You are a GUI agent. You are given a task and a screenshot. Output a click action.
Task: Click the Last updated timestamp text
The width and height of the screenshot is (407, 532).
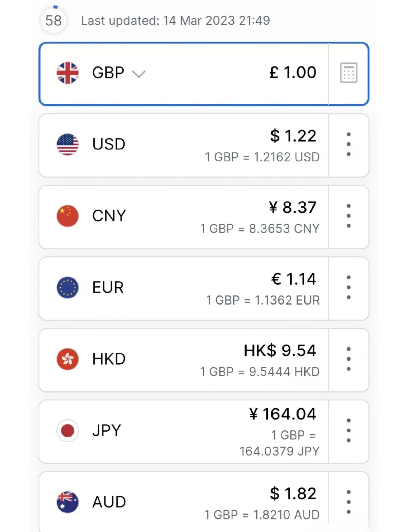click(175, 21)
